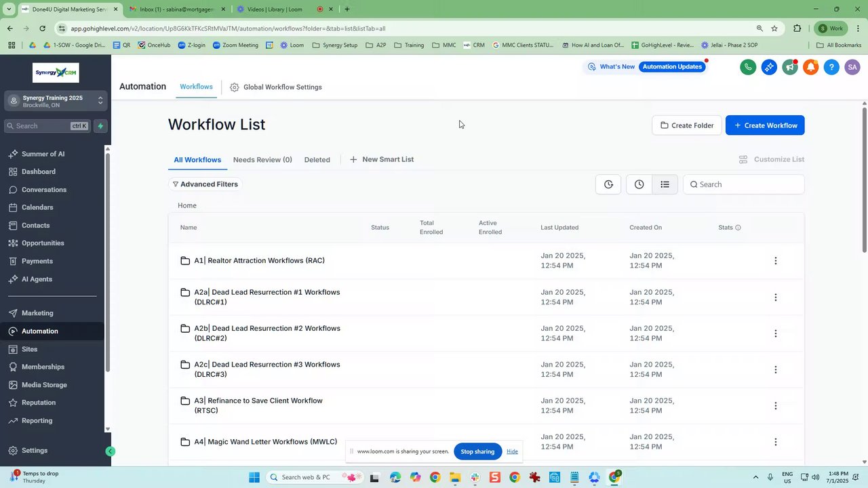The width and height of the screenshot is (868, 488).
Task: Select All Workflows tab
Action: 197,160
